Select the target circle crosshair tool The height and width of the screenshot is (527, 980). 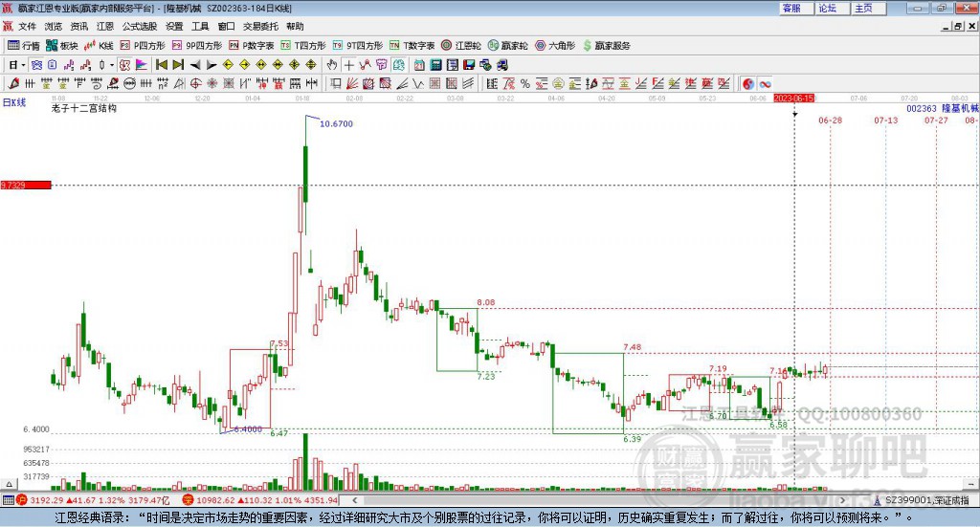[195, 83]
